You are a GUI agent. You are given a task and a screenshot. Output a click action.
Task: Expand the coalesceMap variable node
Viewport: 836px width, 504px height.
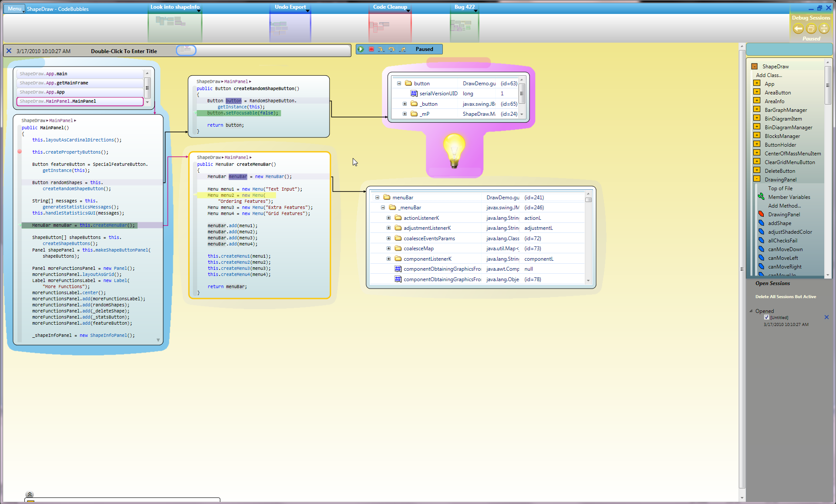click(388, 248)
